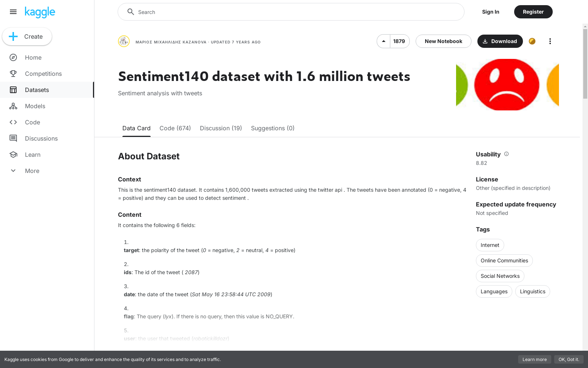Click the 'date' field description line
The image size is (588, 368).
click(198, 294)
